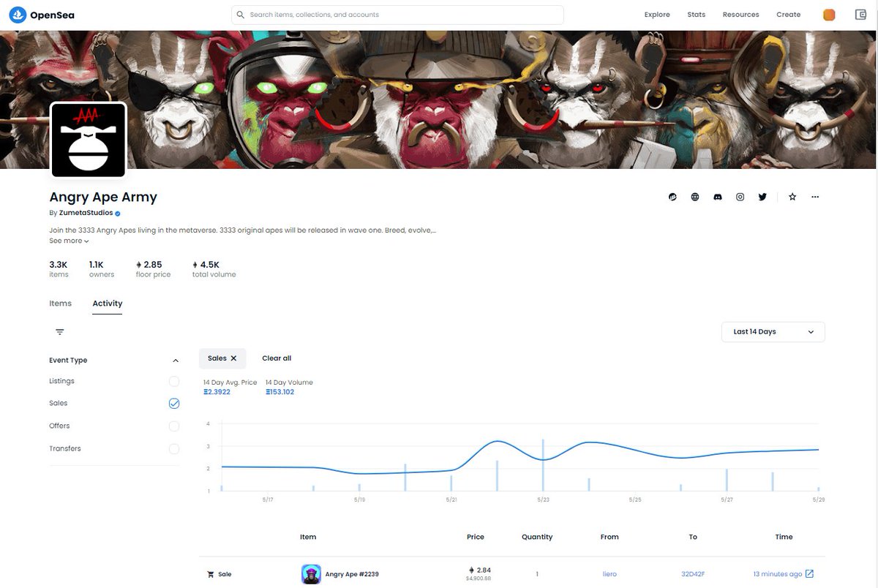
Task: Open the OpenSea home logo
Action: pyautogui.click(x=42, y=15)
